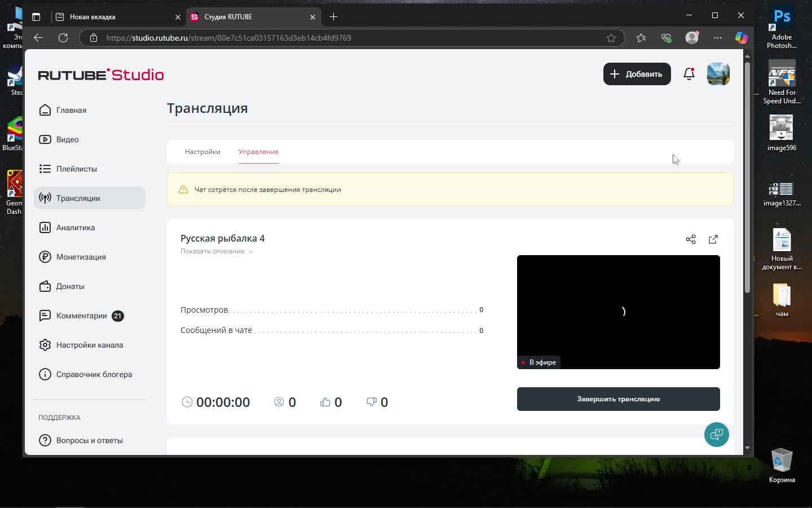Image resolution: width=812 pixels, height=508 pixels.
Task: Click the Видео play icon
Action: (x=45, y=139)
